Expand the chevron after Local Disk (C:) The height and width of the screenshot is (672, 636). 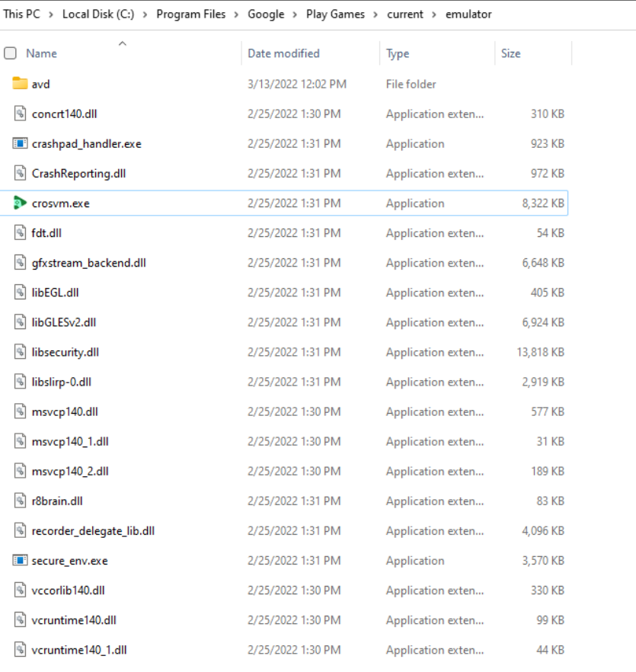pos(145,14)
